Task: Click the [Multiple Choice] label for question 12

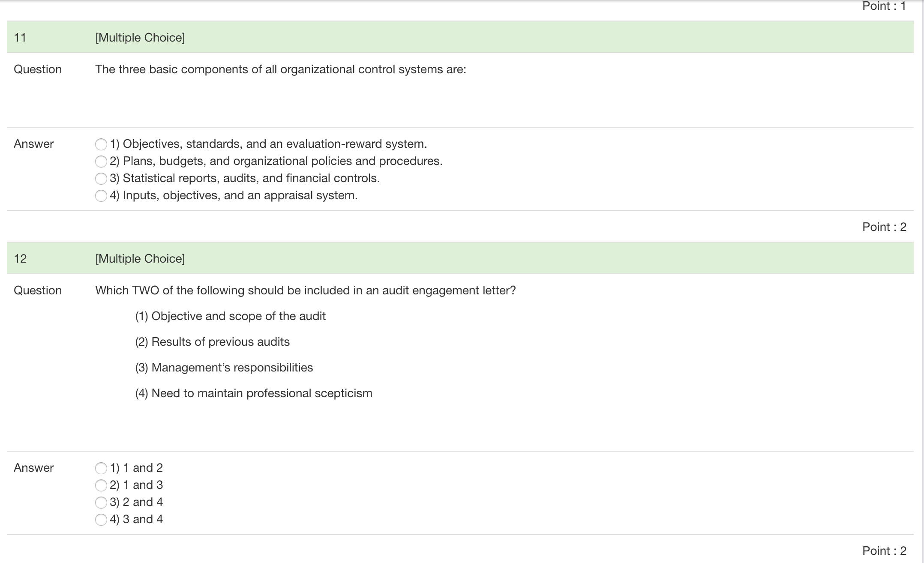Action: point(140,258)
